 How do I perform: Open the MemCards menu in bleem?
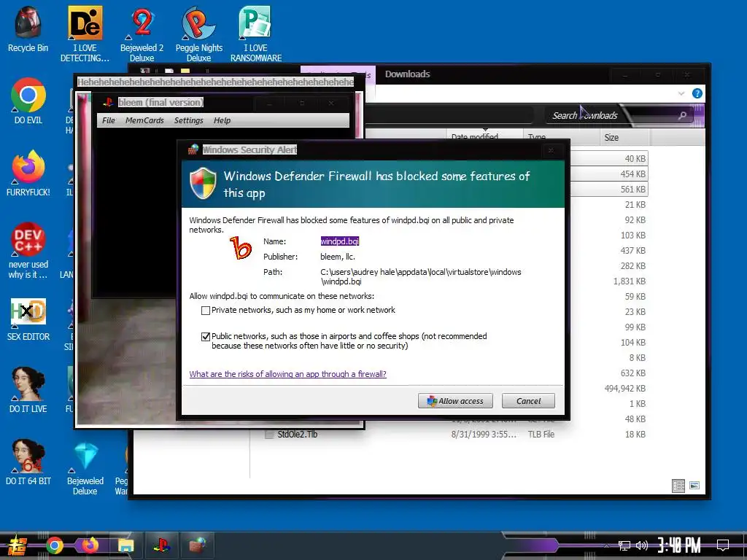pos(144,120)
